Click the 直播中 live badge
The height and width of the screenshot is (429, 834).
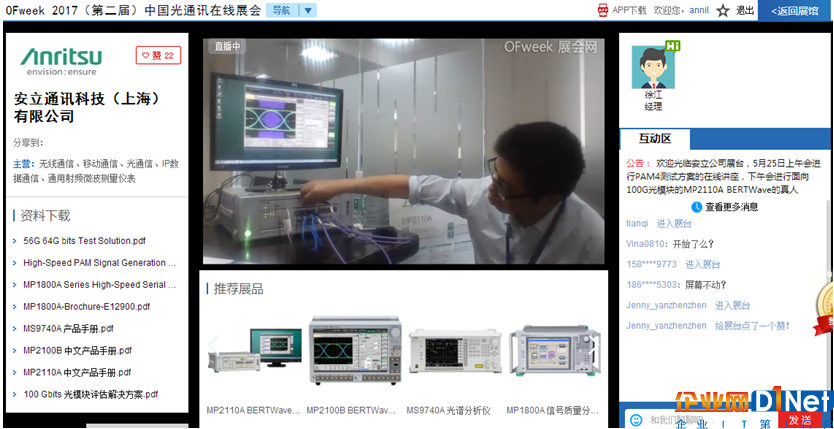[x=227, y=46]
